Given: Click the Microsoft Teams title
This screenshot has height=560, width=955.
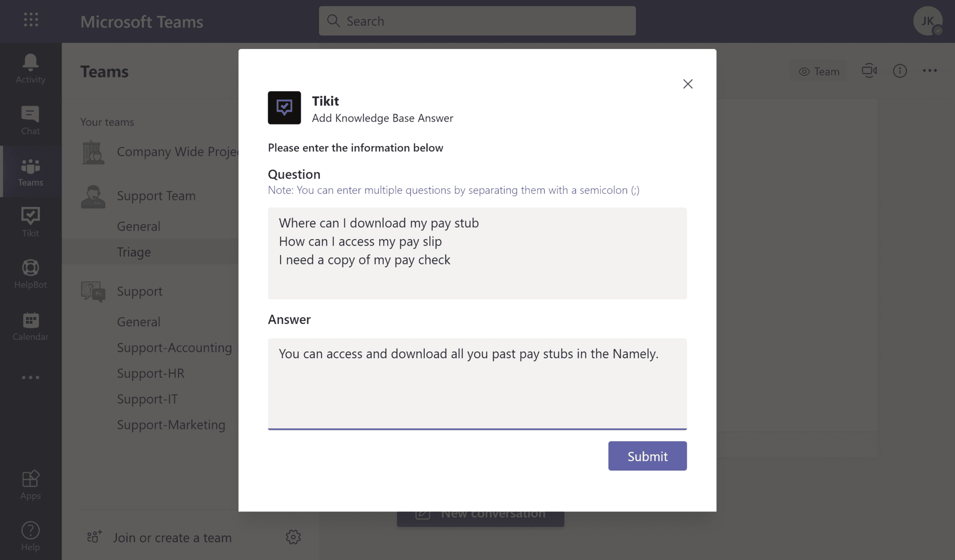Looking at the screenshot, I should coord(142,21).
